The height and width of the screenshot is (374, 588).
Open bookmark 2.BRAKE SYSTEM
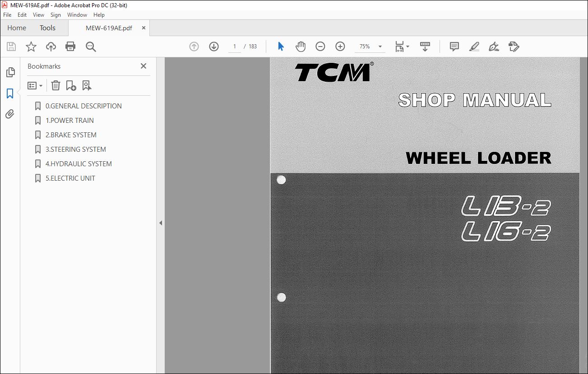pyautogui.click(x=71, y=135)
